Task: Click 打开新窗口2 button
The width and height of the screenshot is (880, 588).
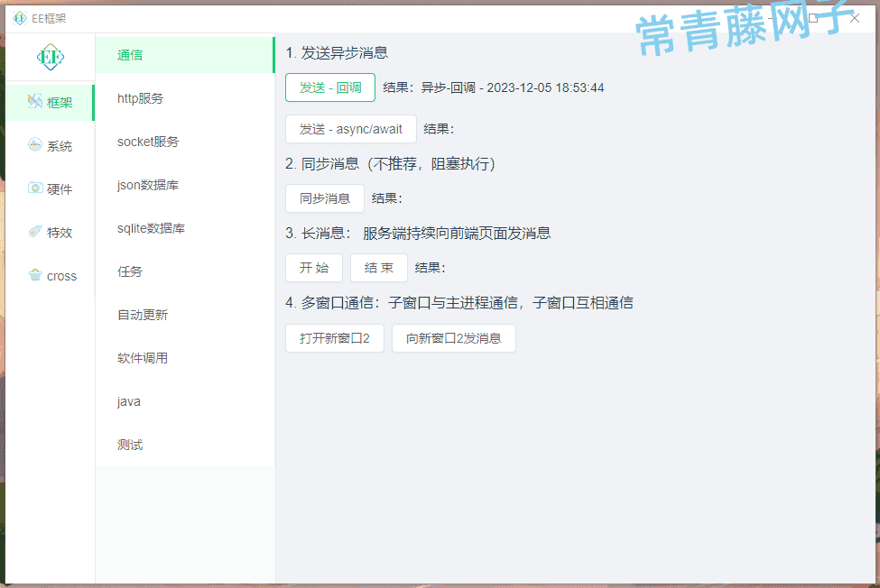Action: click(x=335, y=338)
